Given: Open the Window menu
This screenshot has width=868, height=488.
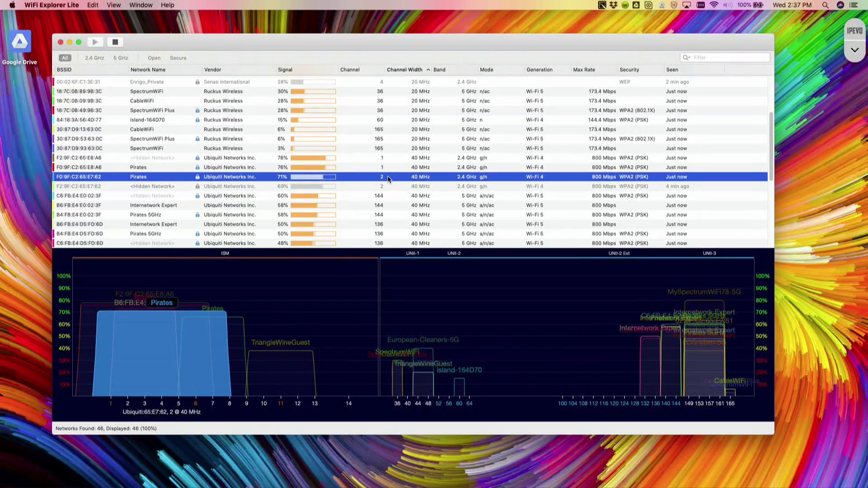Looking at the screenshot, I should [141, 5].
